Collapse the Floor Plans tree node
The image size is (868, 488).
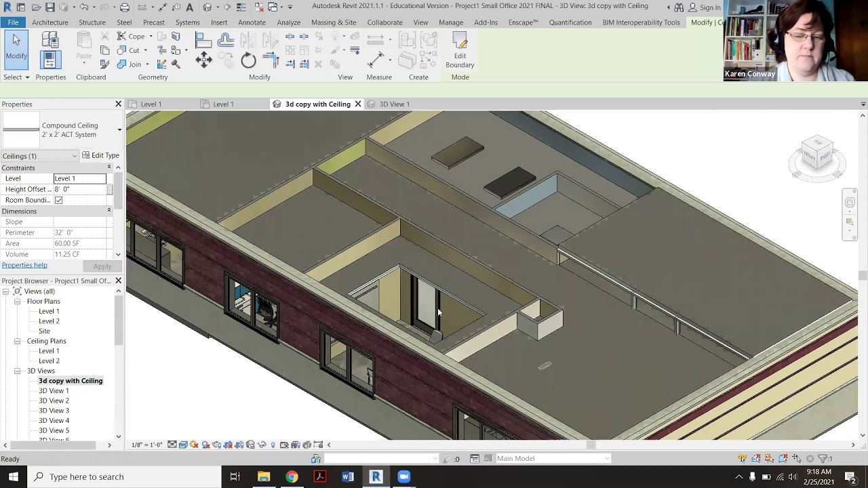click(17, 302)
